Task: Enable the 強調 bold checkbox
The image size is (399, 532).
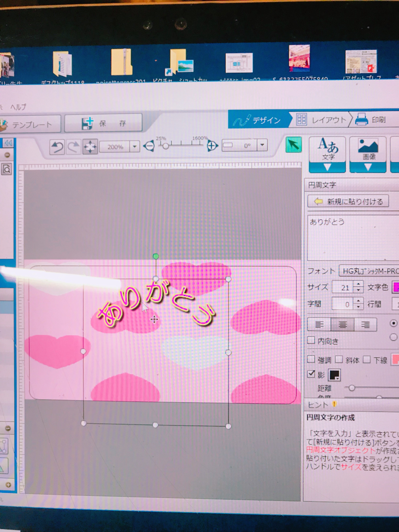Action: pos(311,359)
